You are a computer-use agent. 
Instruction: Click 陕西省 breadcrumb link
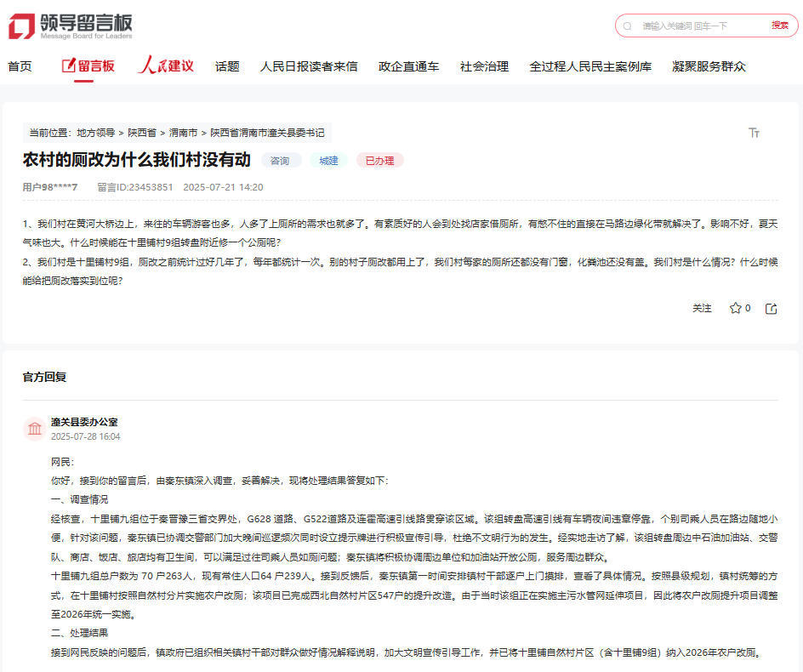(x=142, y=134)
